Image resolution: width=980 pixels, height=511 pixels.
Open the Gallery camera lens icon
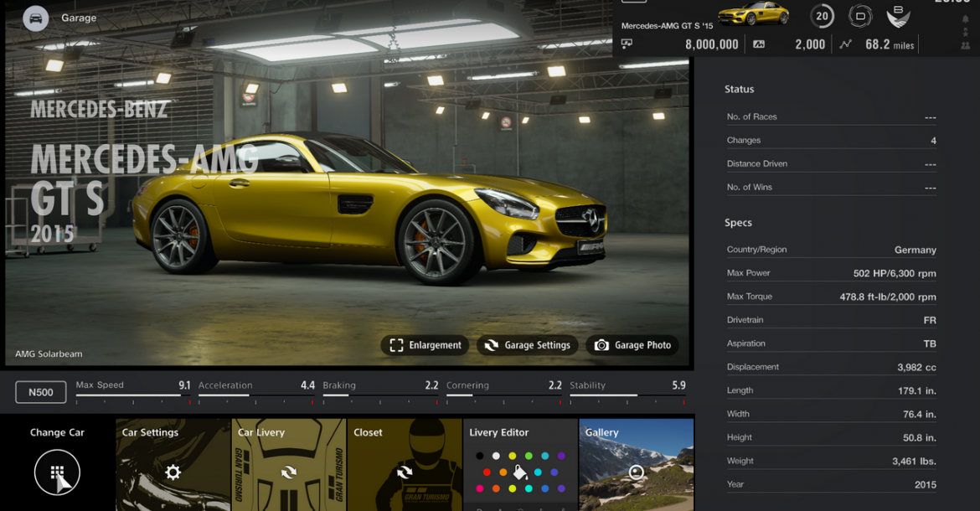pos(637,472)
